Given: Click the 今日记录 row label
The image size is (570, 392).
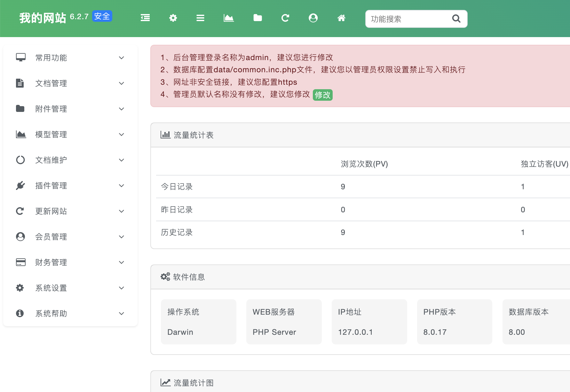Looking at the screenshot, I should point(177,187).
